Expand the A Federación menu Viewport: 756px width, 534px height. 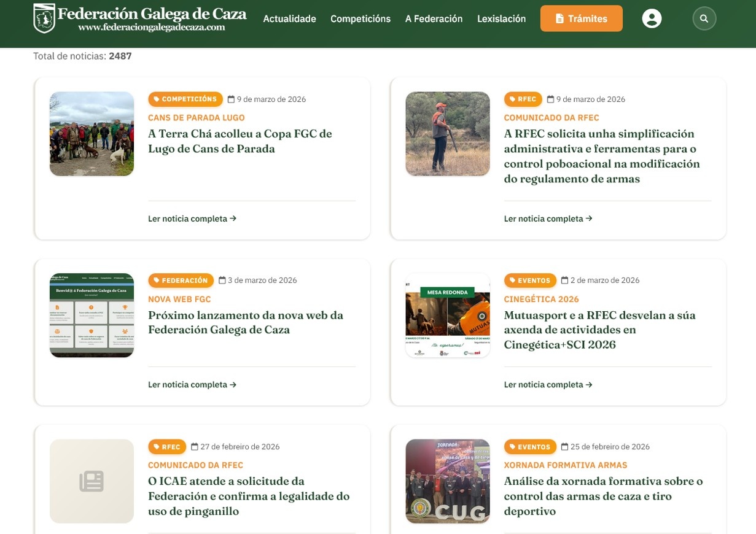click(x=434, y=19)
